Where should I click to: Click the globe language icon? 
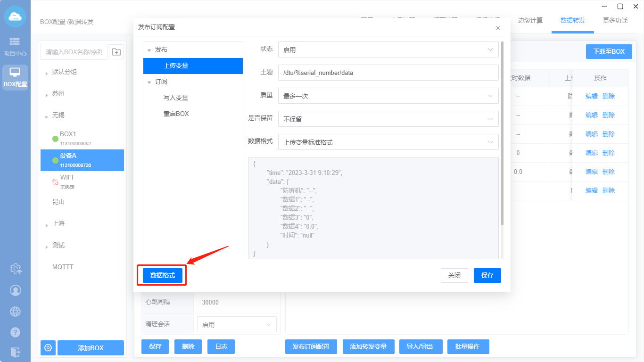tap(16, 311)
